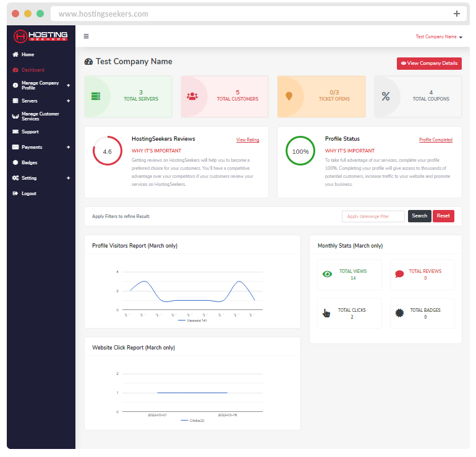Toggle Clicks legend in Website Click chart
Image resolution: width=476 pixels, height=457 pixels.
click(x=192, y=421)
